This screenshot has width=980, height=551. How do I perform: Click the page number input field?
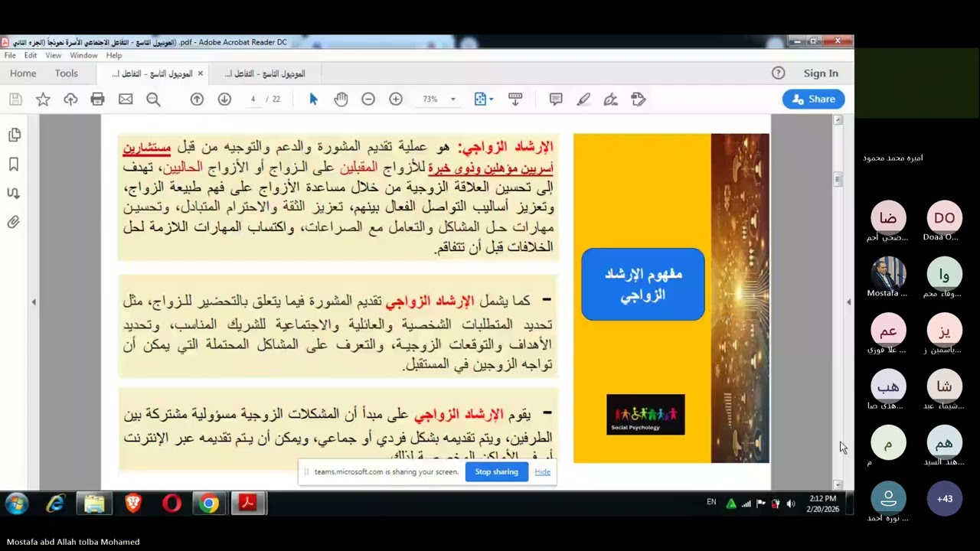(x=253, y=99)
